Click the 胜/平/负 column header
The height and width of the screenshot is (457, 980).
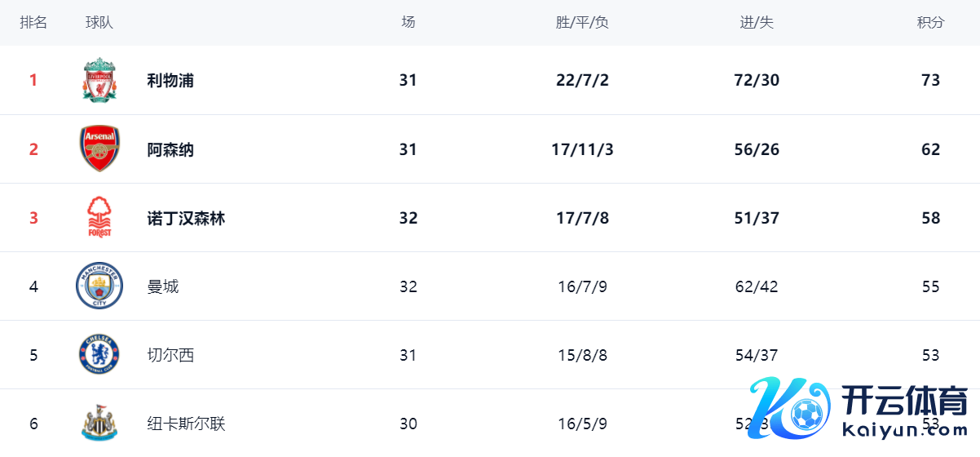point(582,23)
